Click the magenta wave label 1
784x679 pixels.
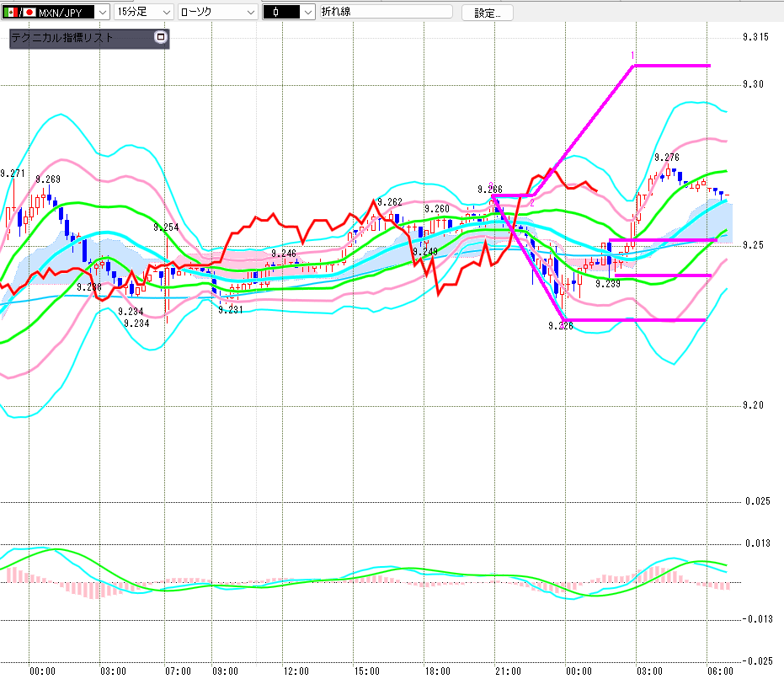[632, 56]
